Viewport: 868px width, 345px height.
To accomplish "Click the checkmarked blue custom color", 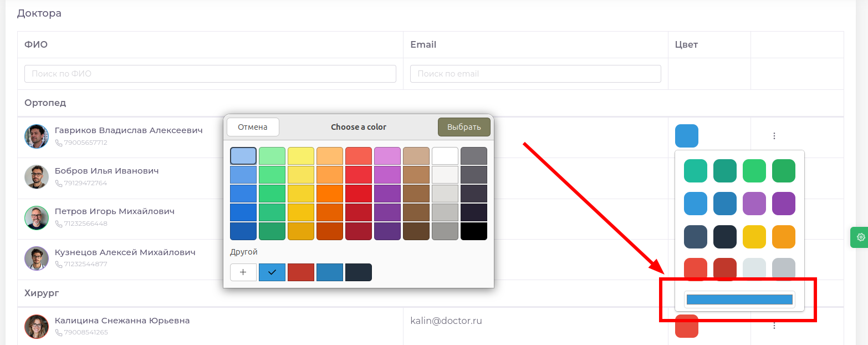I will tap(272, 272).
